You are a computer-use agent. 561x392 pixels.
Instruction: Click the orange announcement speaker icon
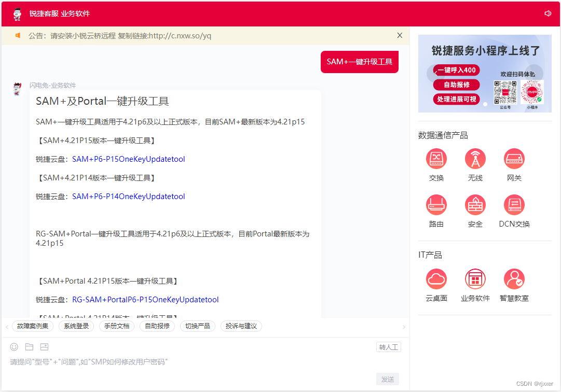click(18, 35)
